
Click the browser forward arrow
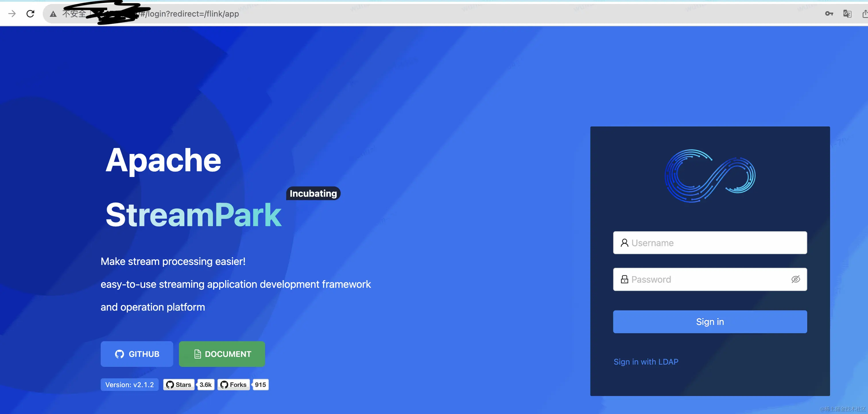[x=12, y=14]
